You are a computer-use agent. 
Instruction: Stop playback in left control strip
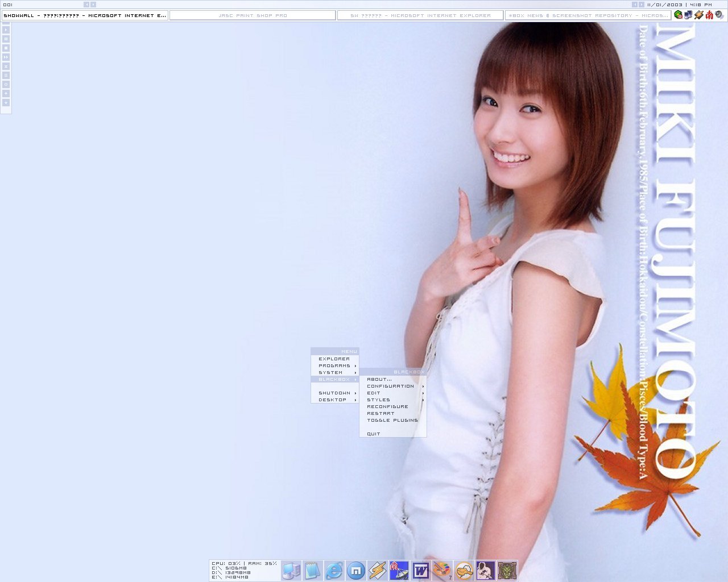point(6,48)
